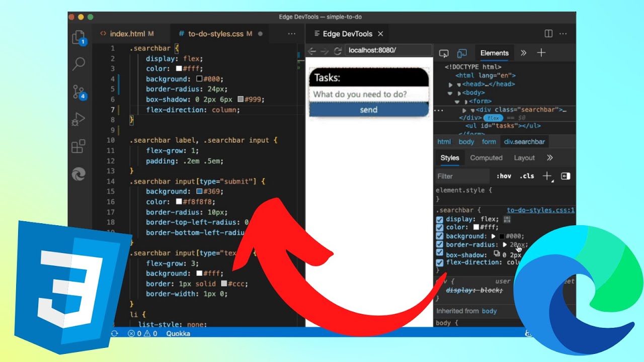Click the ellipsis beside the searchbar div node
The image size is (644, 362).
438,110
